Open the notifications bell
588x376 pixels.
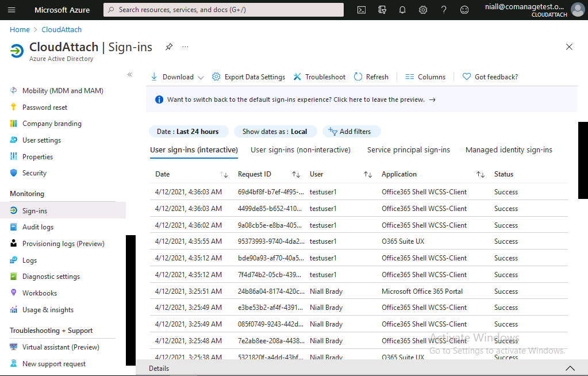[x=402, y=10]
